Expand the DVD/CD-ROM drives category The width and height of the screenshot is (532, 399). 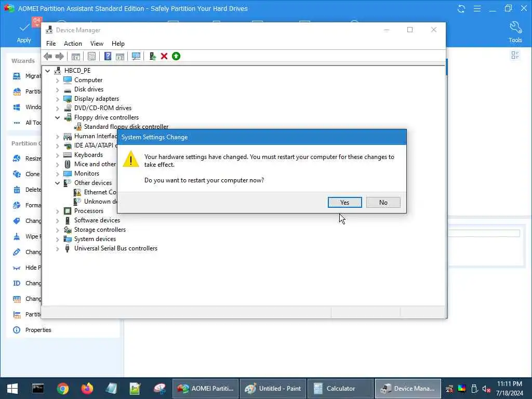(57, 109)
